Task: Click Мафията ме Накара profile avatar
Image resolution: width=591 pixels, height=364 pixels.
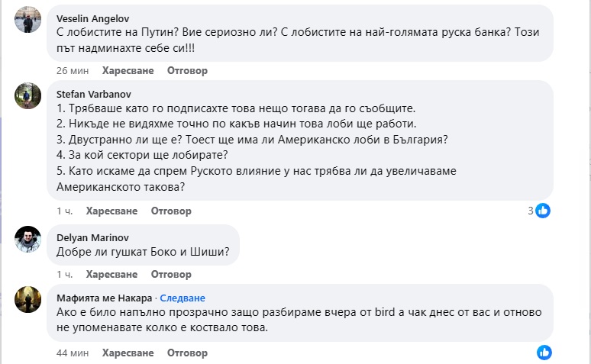Action: coord(27,299)
